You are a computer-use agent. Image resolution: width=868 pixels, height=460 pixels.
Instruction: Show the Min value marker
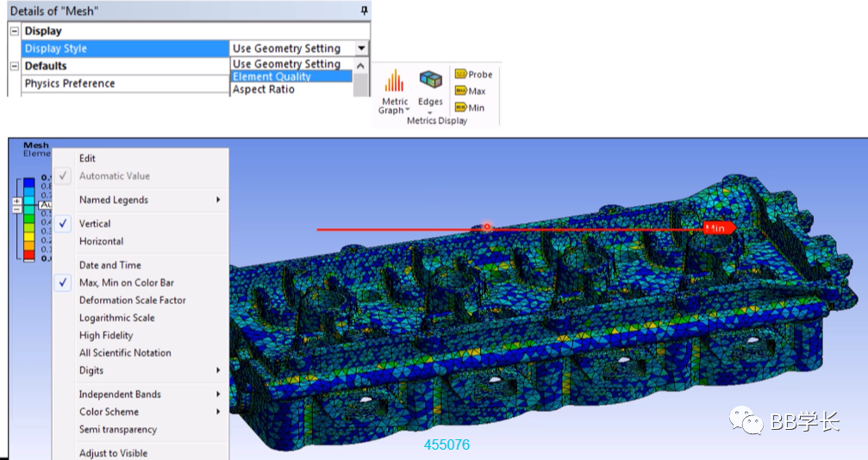pyautogui.click(x=470, y=108)
